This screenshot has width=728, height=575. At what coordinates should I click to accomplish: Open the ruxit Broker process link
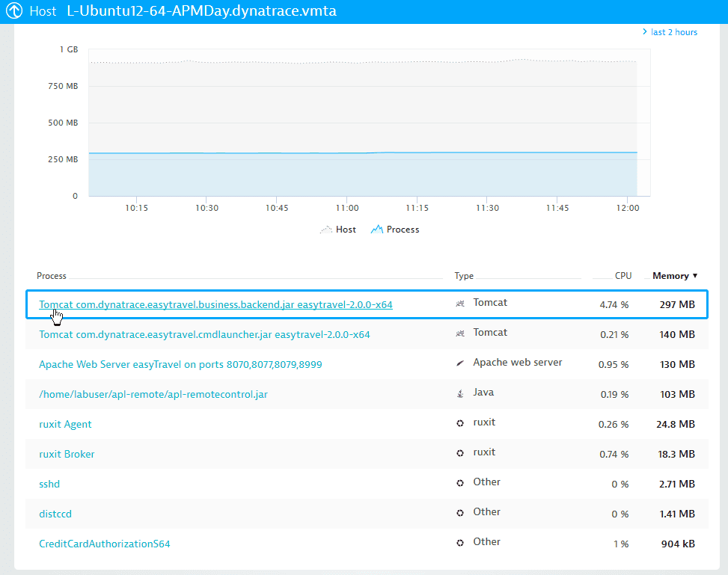(67, 454)
